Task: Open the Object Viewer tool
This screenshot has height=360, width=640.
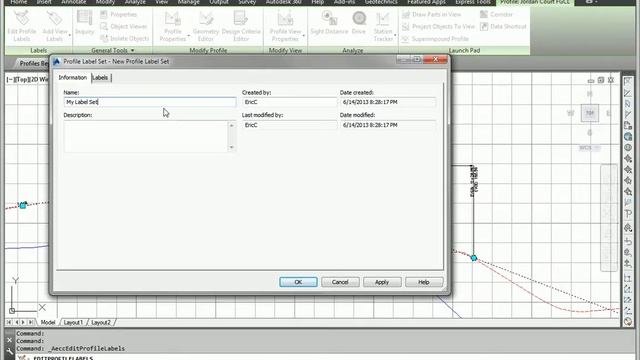Action: (x=124, y=26)
